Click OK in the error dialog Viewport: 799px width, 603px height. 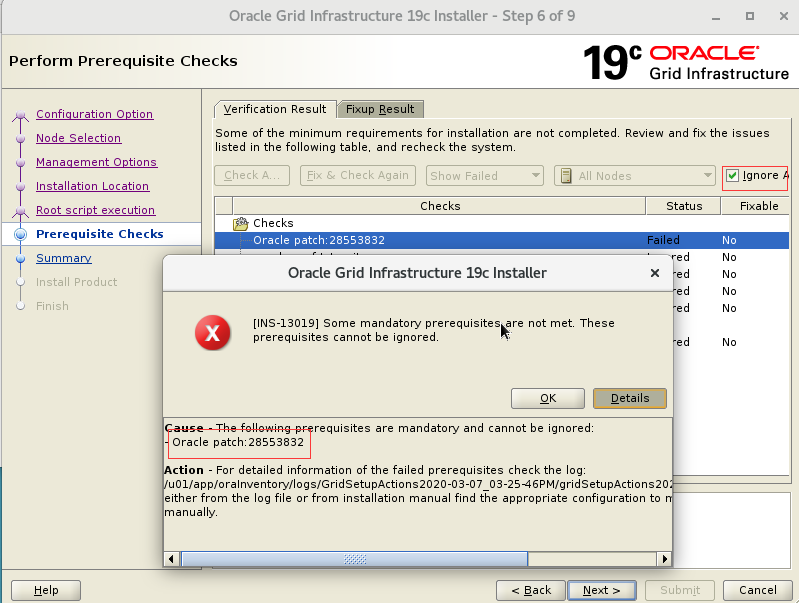click(548, 398)
